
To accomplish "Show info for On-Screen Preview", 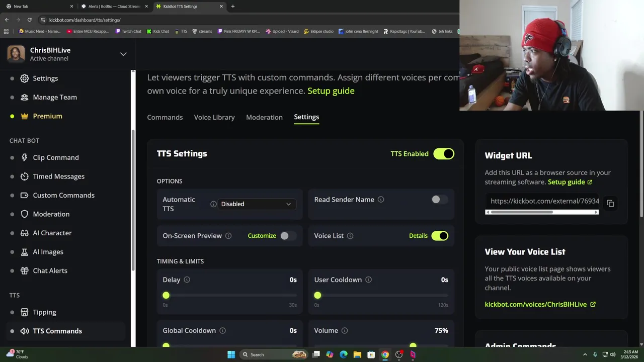I will tap(228, 236).
